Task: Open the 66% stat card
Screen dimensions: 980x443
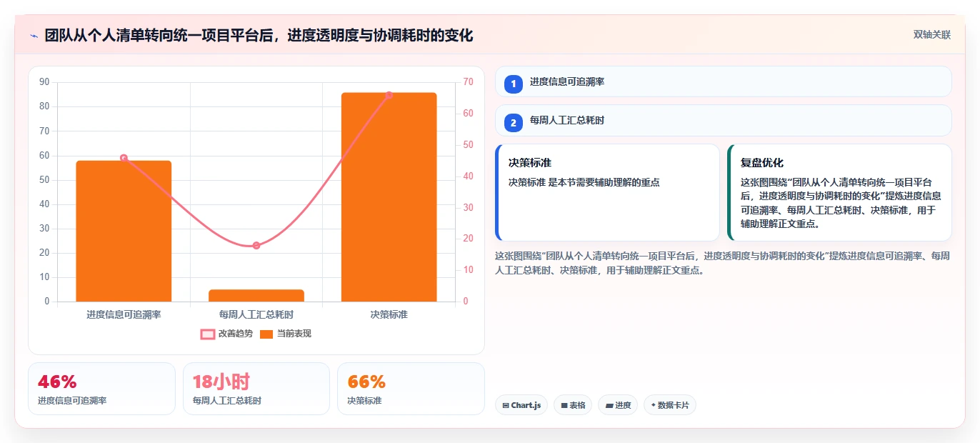Action: point(411,389)
